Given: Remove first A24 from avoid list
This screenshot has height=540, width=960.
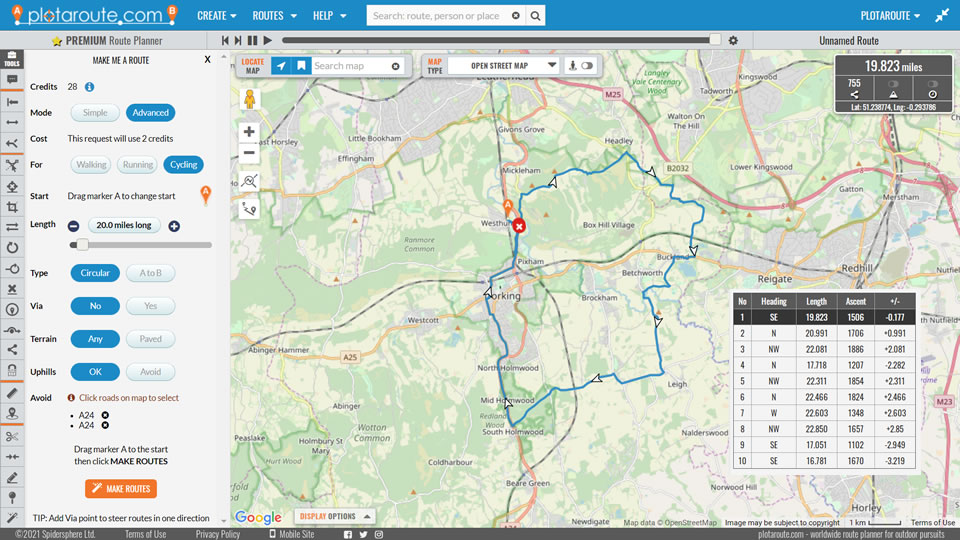Looking at the screenshot, I should click(105, 415).
